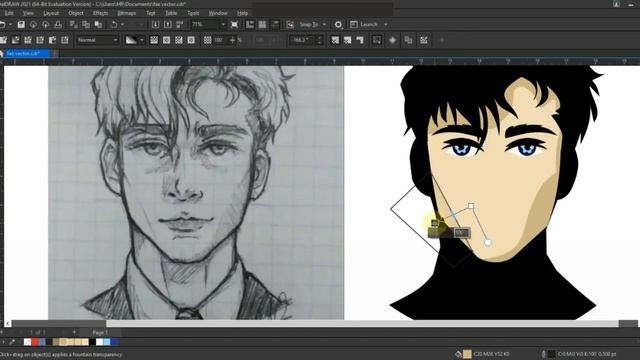Viewport: 640px width, 360px height.
Task: Click the Full-screen preview icon
Action: click(235, 24)
